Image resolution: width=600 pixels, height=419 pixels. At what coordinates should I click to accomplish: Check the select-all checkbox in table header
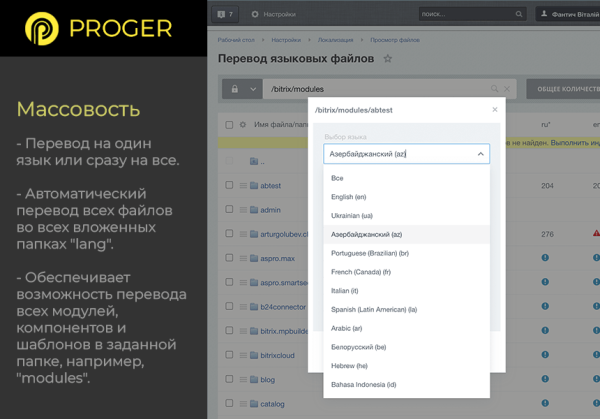click(229, 125)
